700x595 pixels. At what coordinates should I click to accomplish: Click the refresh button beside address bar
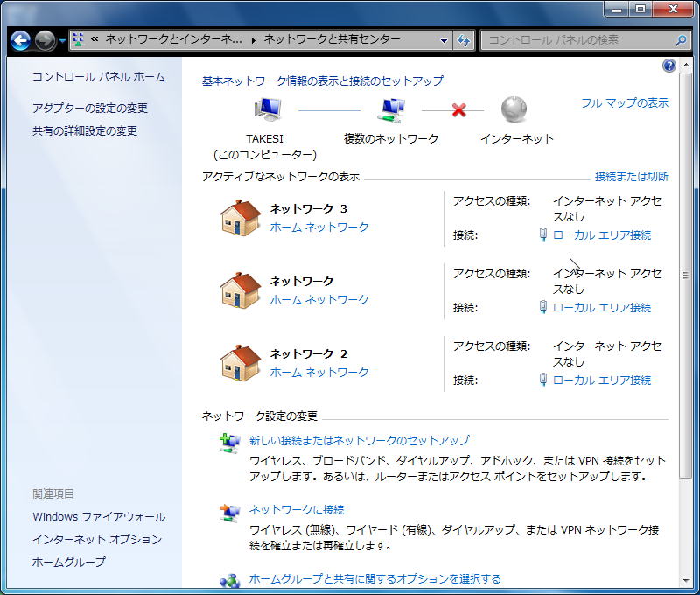click(x=464, y=40)
